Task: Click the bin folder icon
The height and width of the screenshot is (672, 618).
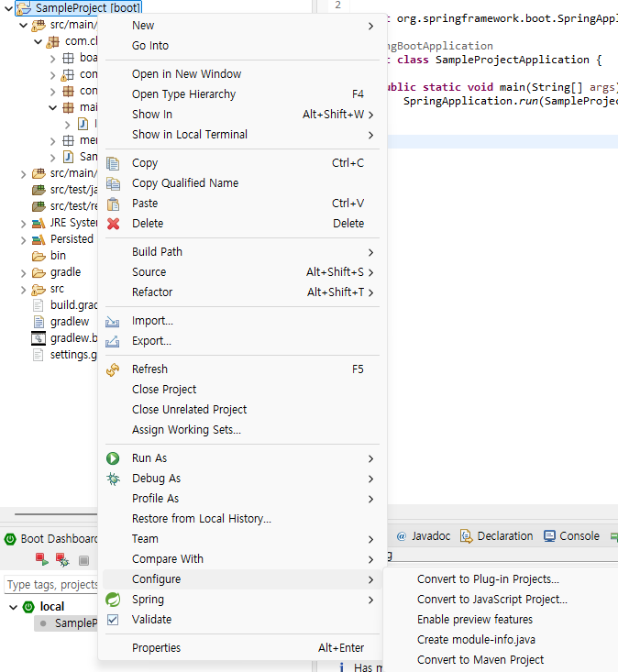Action: click(39, 257)
